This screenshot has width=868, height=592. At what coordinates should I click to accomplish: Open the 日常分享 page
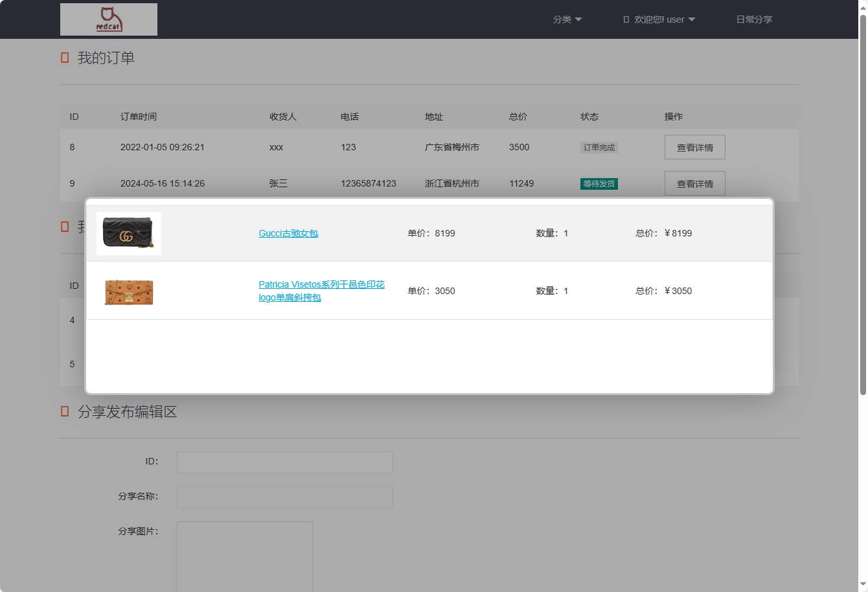click(x=754, y=19)
